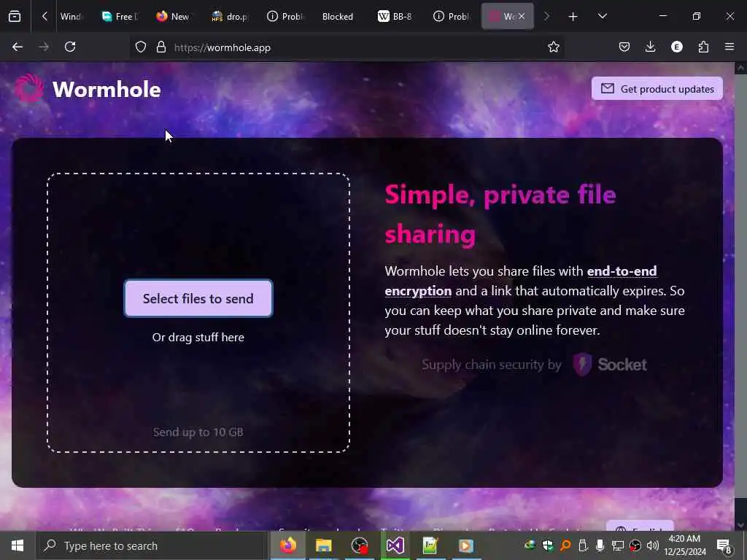Click the microphone tray icon
This screenshot has height=560, width=747.
(x=600, y=545)
